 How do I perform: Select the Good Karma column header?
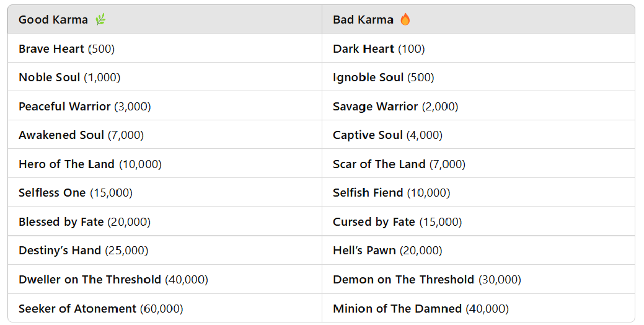165,19
